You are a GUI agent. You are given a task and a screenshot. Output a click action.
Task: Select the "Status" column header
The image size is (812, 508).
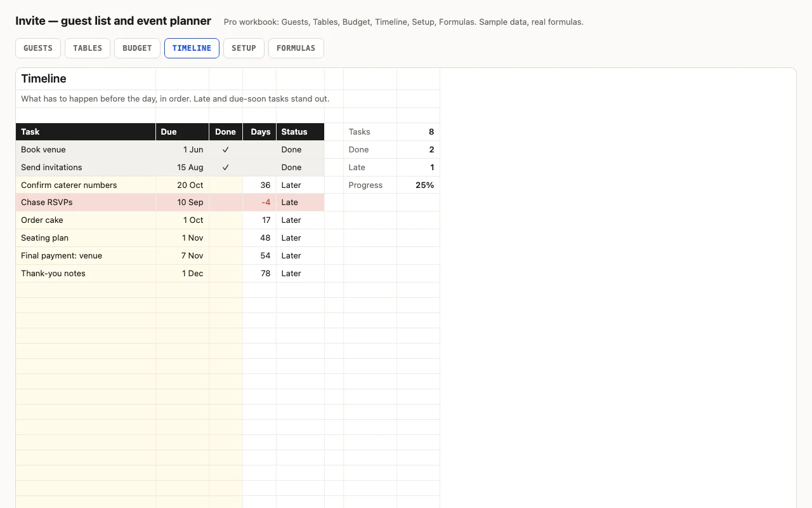click(301, 132)
